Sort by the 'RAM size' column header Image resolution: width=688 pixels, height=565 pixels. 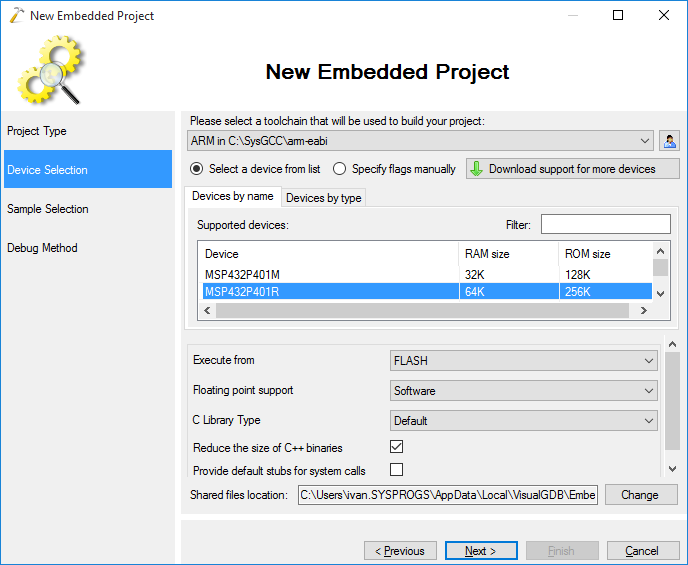(509, 254)
